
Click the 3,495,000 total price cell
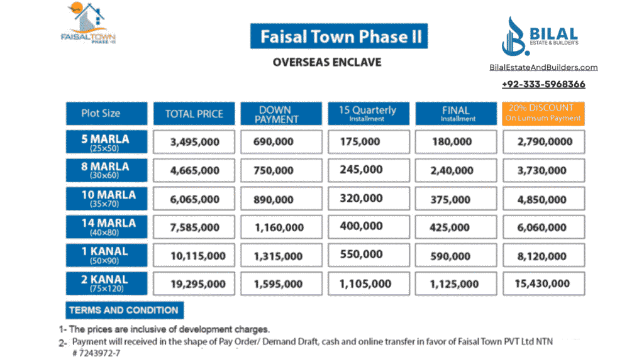point(194,142)
